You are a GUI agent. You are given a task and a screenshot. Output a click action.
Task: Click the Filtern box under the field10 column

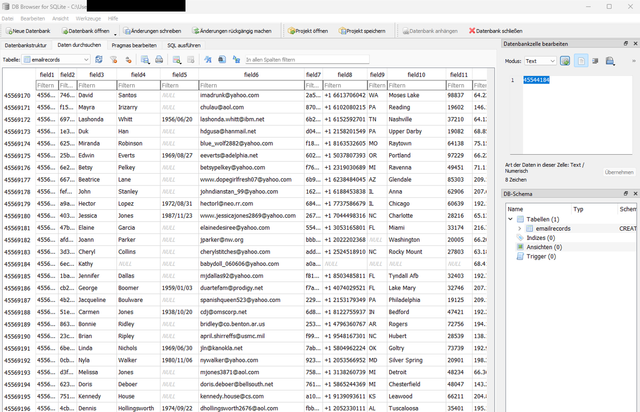[416, 85]
